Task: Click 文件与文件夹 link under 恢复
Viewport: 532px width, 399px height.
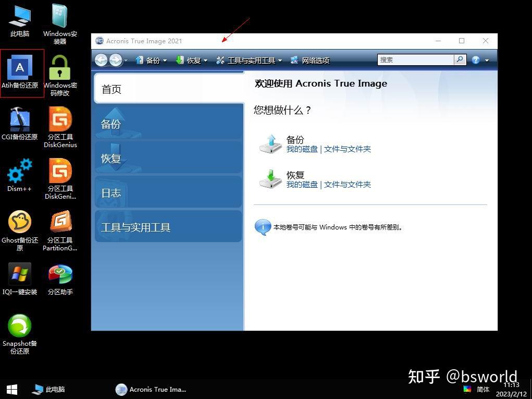Action: [348, 185]
